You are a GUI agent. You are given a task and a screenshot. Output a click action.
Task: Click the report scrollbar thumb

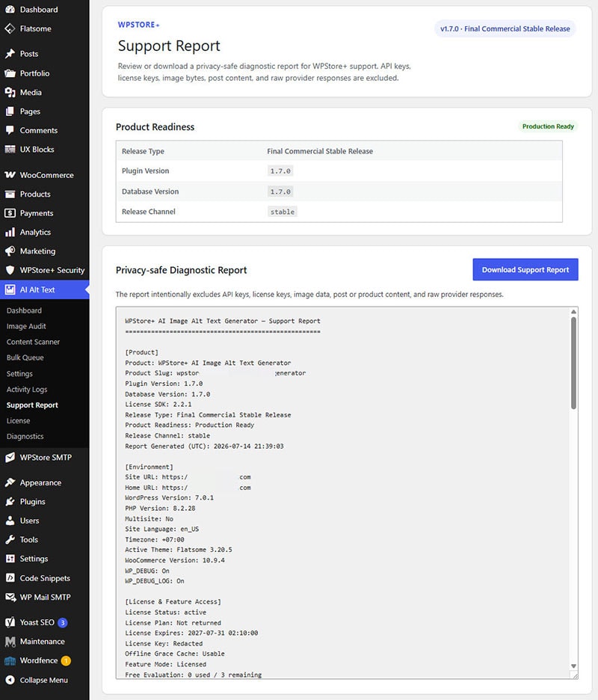tap(573, 363)
